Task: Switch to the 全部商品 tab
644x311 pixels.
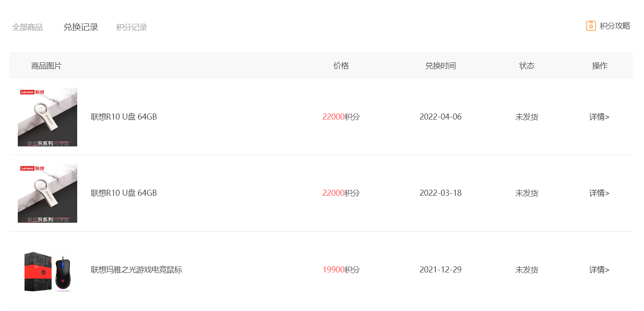Action: point(27,27)
